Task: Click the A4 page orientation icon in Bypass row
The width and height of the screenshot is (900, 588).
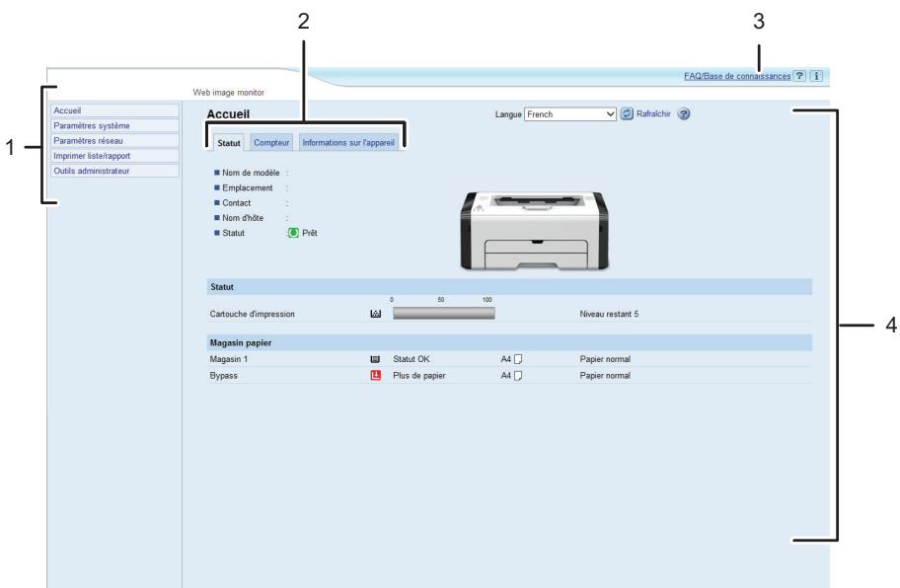Action: [518, 376]
